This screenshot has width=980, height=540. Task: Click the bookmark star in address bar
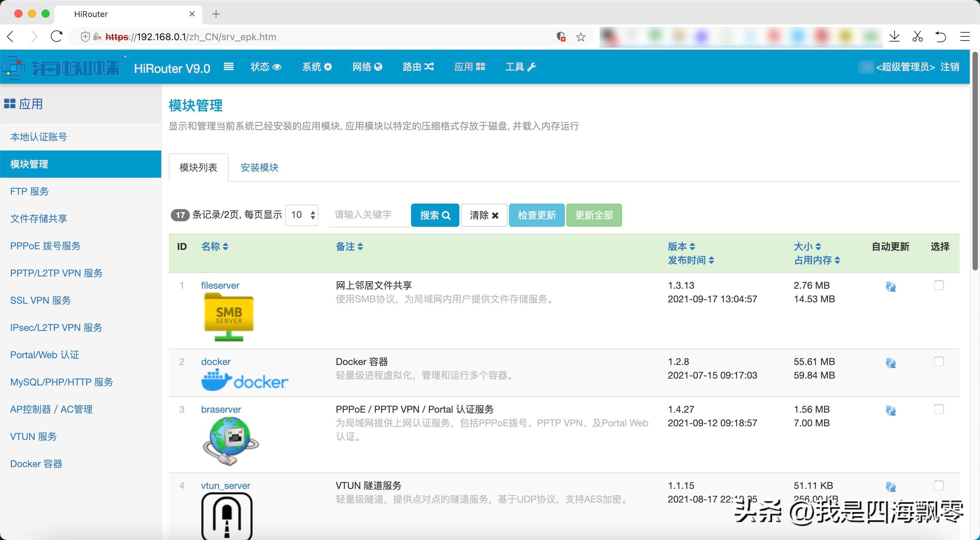pyautogui.click(x=581, y=37)
